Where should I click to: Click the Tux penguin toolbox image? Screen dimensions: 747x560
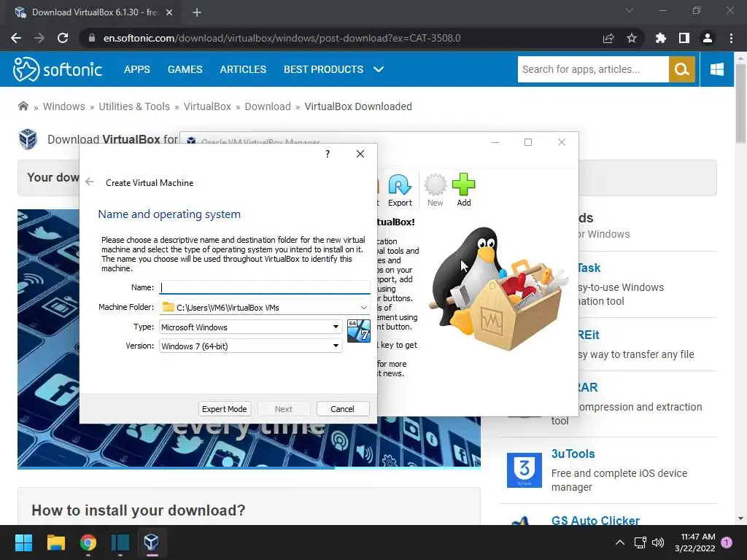(498, 288)
